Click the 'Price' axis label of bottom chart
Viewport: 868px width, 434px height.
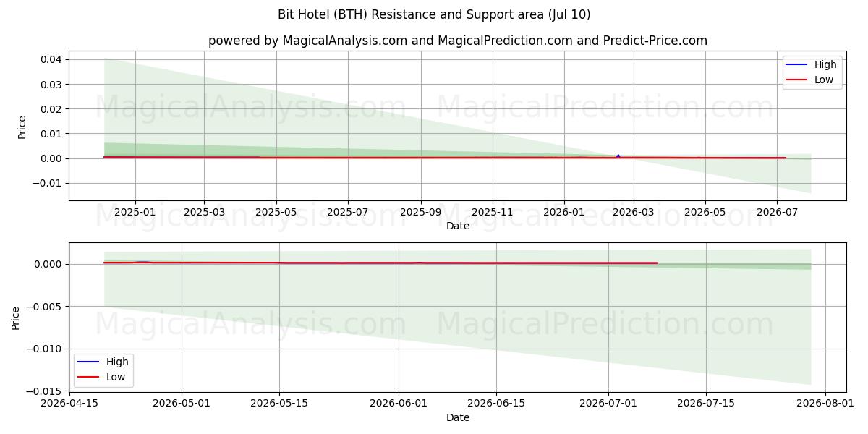click(16, 318)
